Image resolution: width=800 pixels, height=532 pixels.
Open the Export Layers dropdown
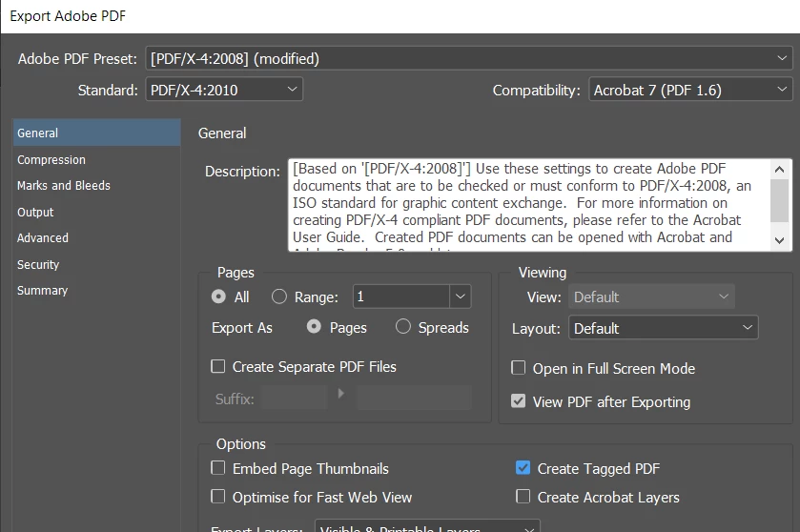click(x=427, y=527)
